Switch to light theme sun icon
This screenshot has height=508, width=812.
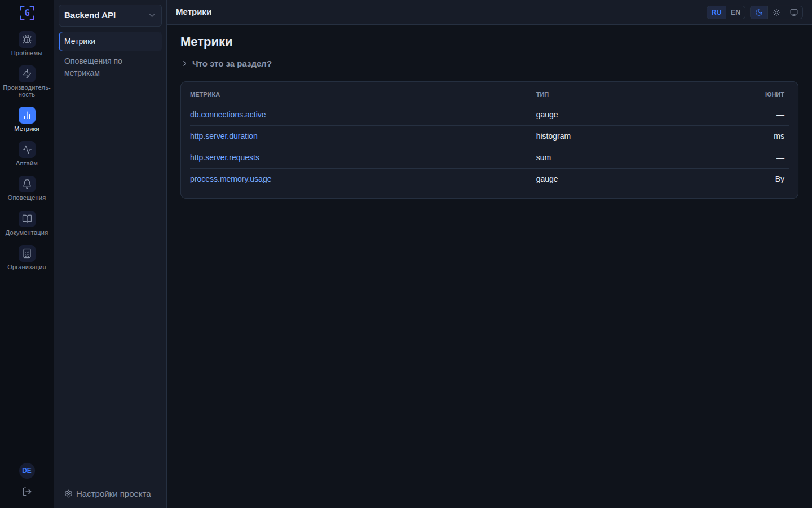pos(776,12)
